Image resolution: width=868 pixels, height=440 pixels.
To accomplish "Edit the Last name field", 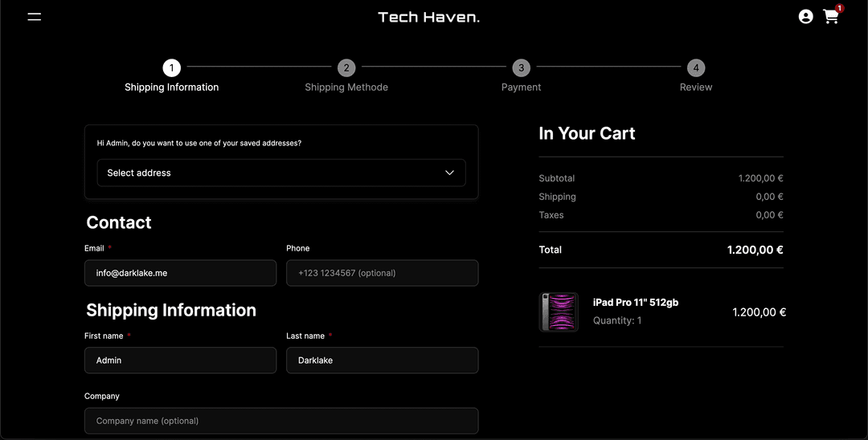I will 382,361.
